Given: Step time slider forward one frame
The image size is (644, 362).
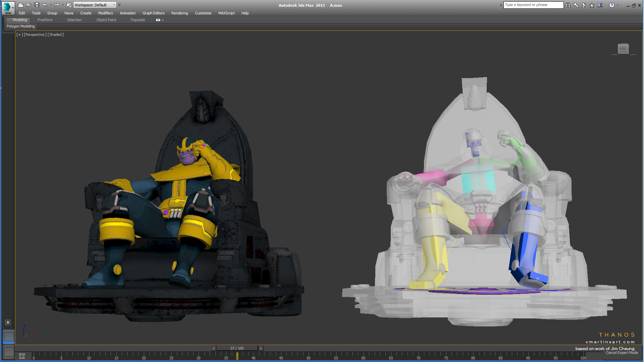Looking at the screenshot, I should (261, 348).
